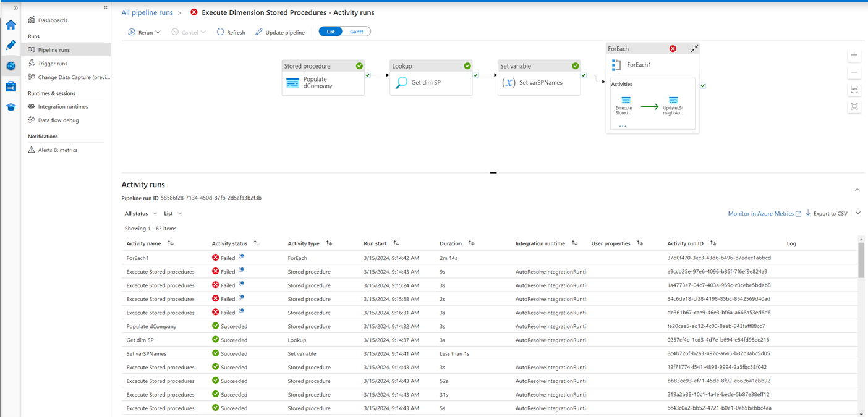
Task: Open the Manage toolbox icon
Action: coord(11,86)
